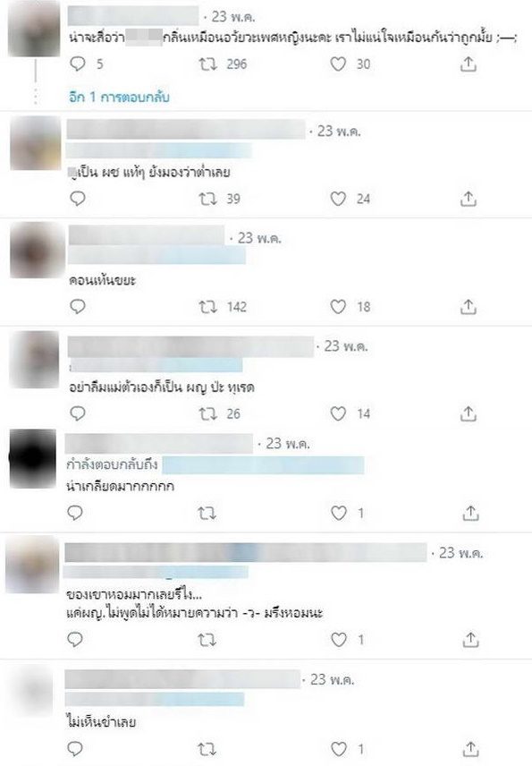Open the blurred reply-to handle after 'กำลังตอบกลับถึง'
Image resolution: width=532 pixels, height=766 pixels.
[263, 465]
